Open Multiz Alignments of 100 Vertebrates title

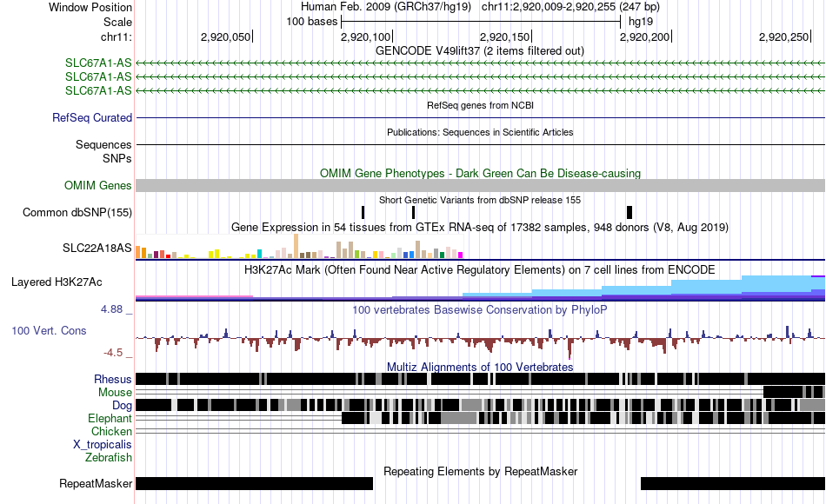[480, 367]
